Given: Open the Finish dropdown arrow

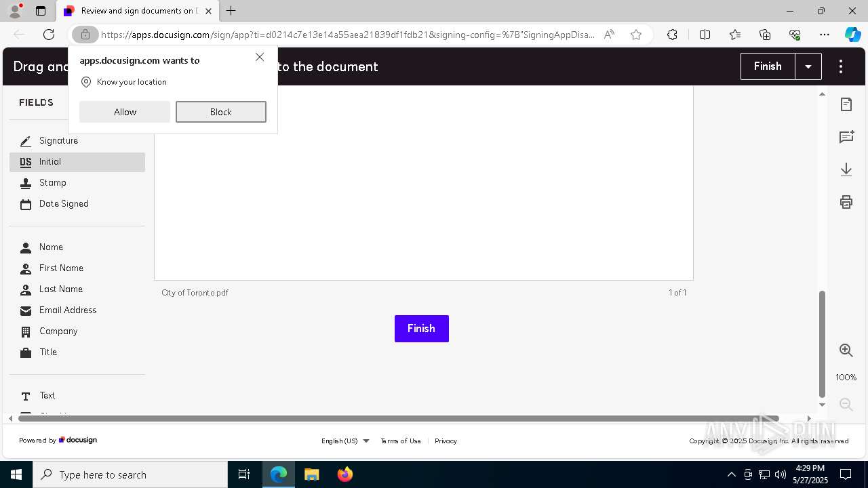Looking at the screenshot, I should click(808, 66).
